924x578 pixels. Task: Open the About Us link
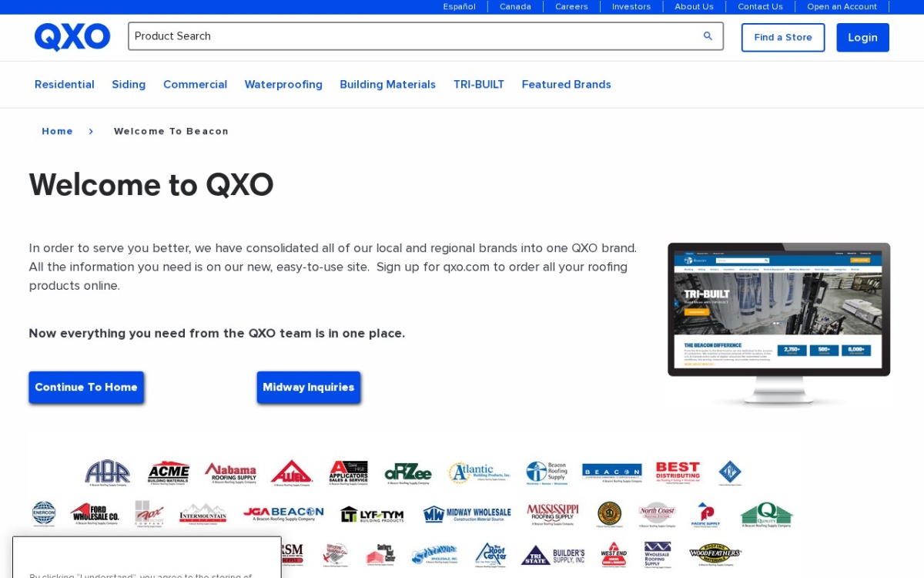click(695, 7)
